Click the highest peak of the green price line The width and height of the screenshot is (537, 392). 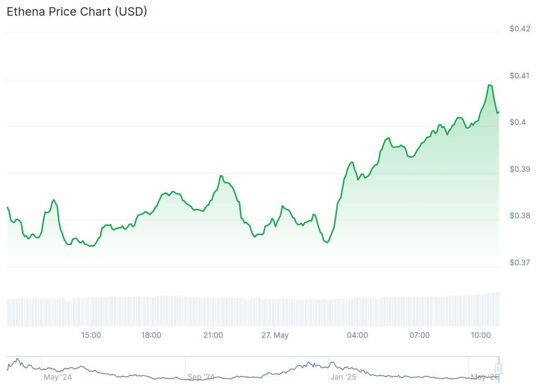(x=489, y=85)
